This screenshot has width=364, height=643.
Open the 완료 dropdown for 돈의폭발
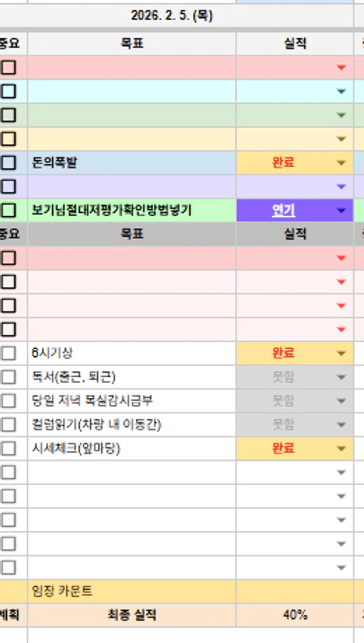[x=341, y=163]
